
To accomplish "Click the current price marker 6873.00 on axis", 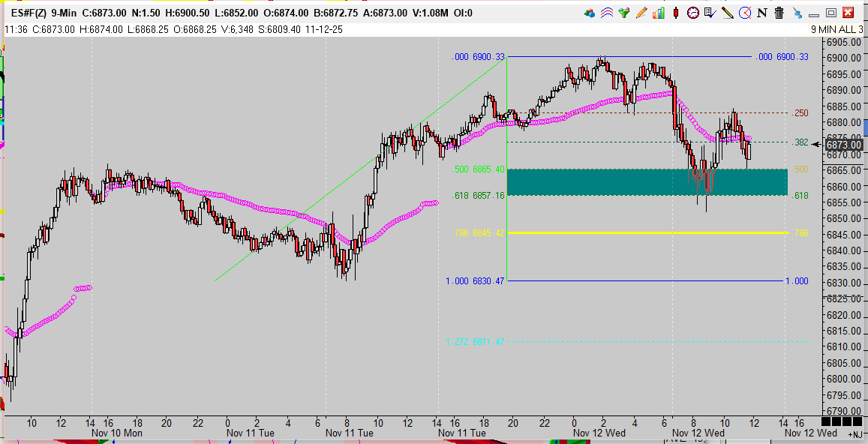I will (844, 145).
